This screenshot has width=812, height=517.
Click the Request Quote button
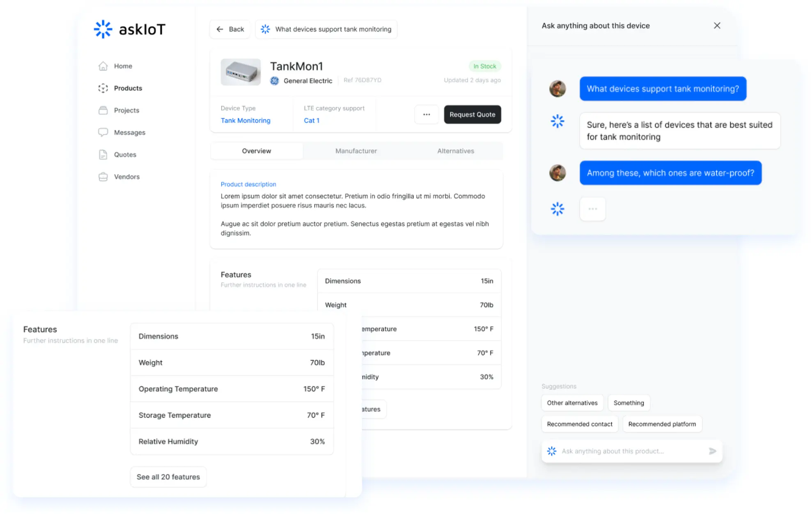click(x=472, y=115)
